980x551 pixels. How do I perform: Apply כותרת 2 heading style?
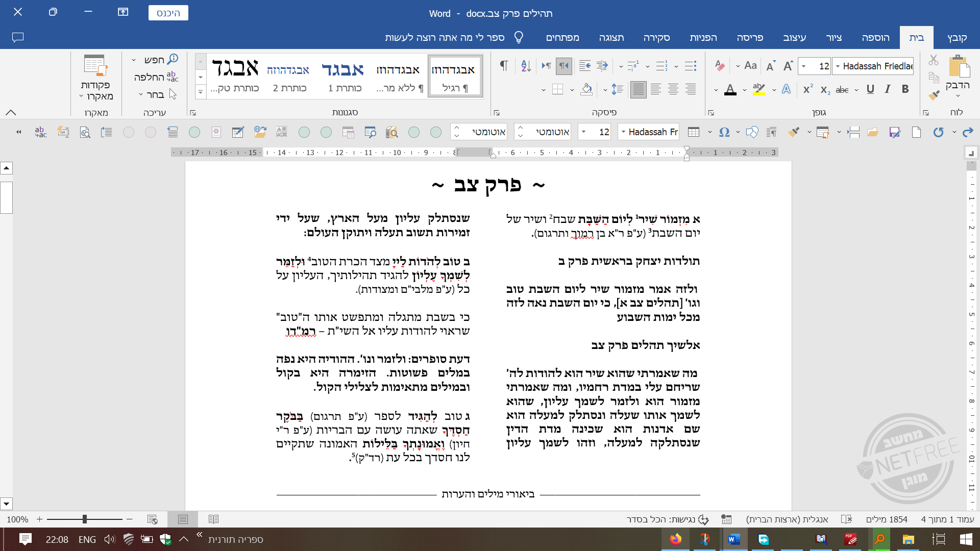tap(288, 76)
